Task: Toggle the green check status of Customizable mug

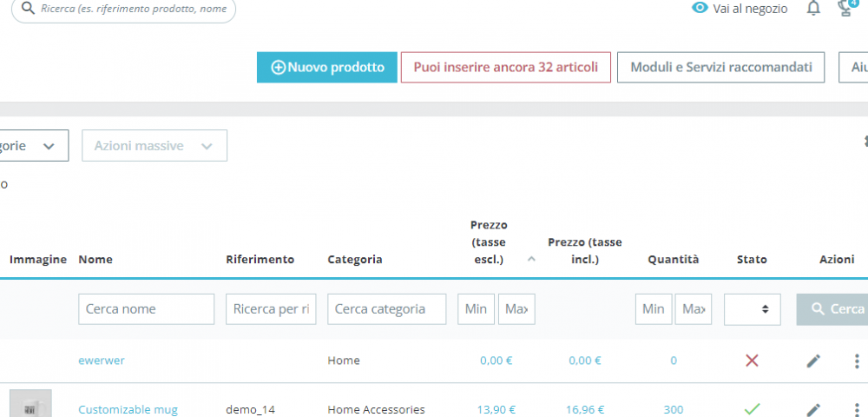Action: 752,410
